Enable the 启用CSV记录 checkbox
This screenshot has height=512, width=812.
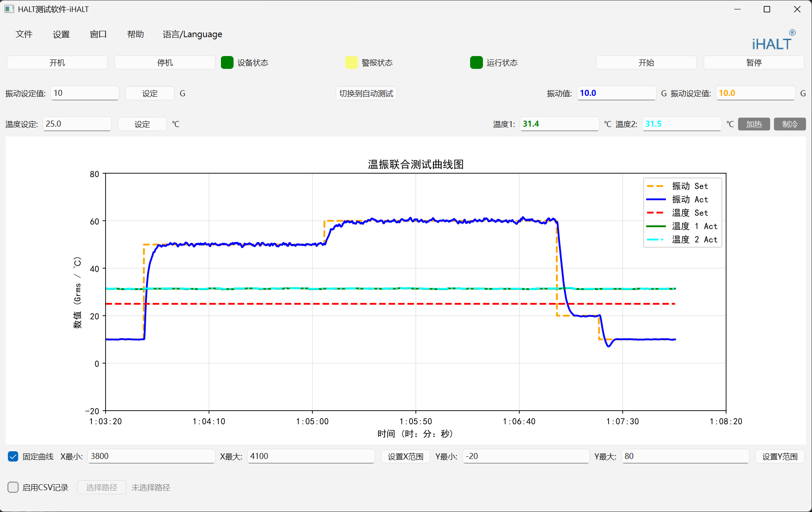[x=13, y=487]
